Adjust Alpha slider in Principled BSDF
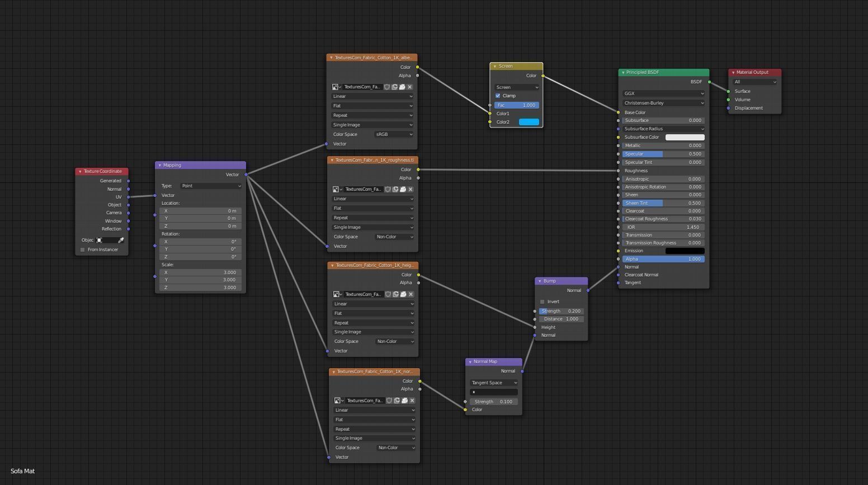The image size is (868, 485). [x=663, y=259]
